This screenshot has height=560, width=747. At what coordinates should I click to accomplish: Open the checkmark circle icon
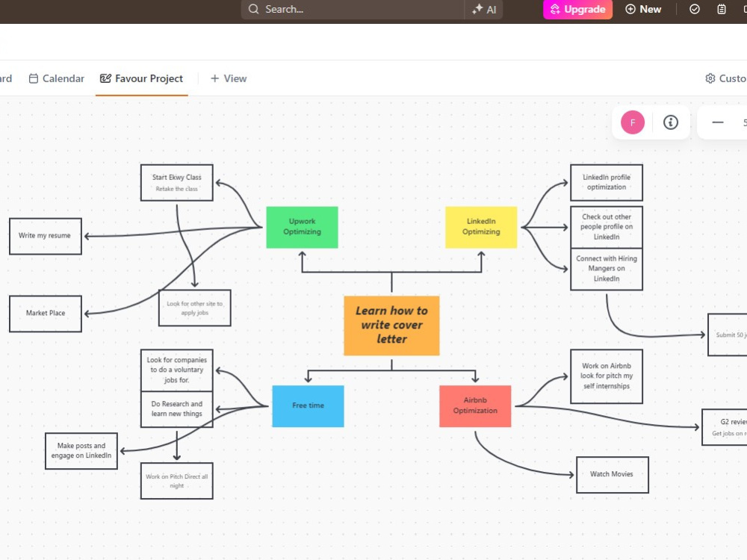695,9
